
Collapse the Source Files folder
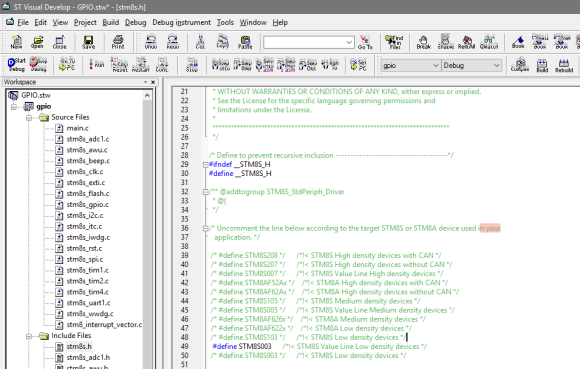coord(29,118)
